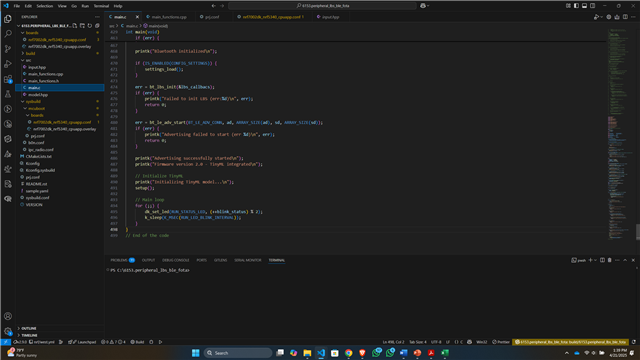640x360 pixels.
Task: Open Excel from the taskbar
Action: point(445,353)
